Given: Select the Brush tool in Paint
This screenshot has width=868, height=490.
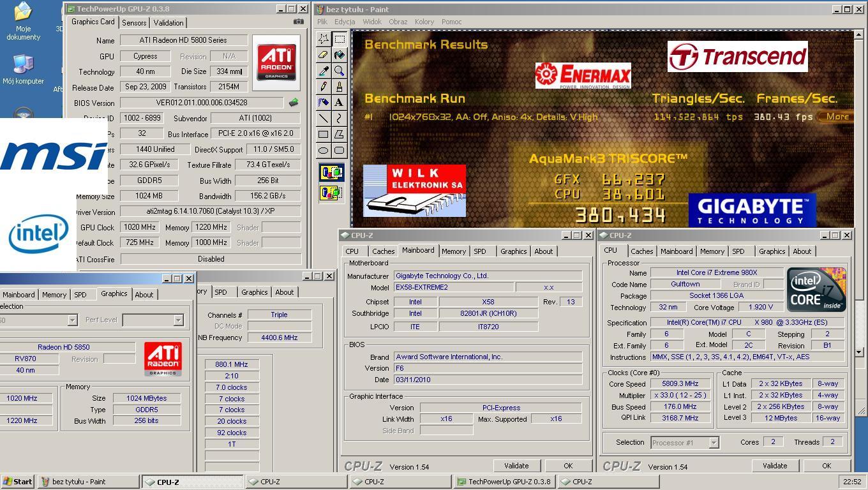Looking at the screenshot, I should point(339,86).
